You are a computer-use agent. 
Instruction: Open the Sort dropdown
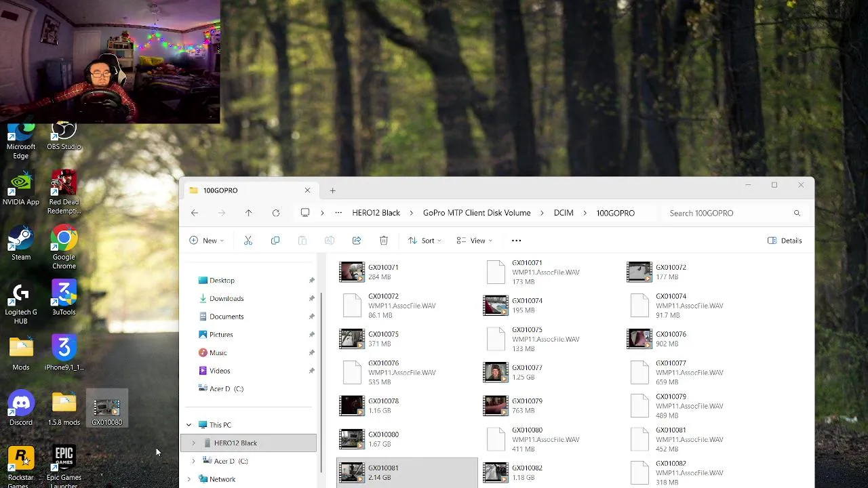(425, 241)
